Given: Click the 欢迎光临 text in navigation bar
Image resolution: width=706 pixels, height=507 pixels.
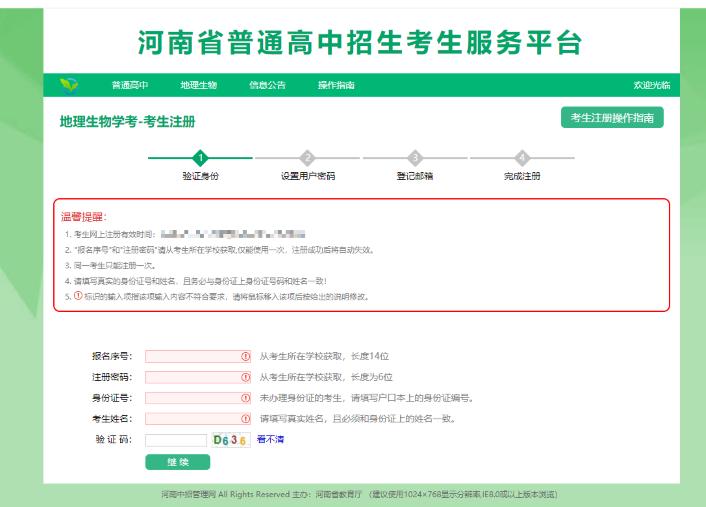Looking at the screenshot, I should (x=652, y=85).
